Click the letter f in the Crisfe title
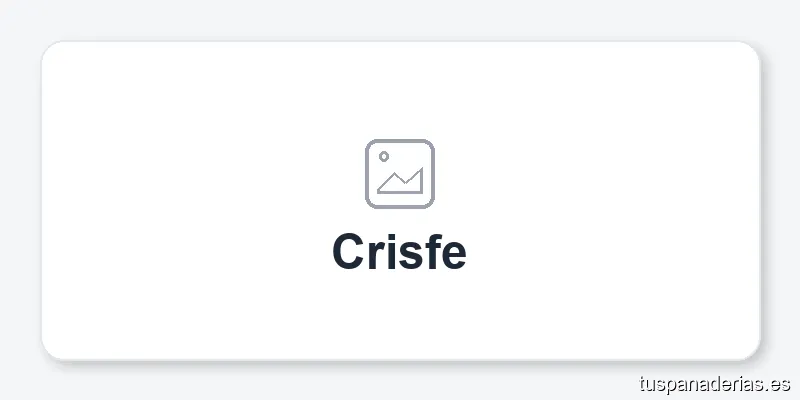The height and width of the screenshot is (400, 800). click(x=430, y=250)
